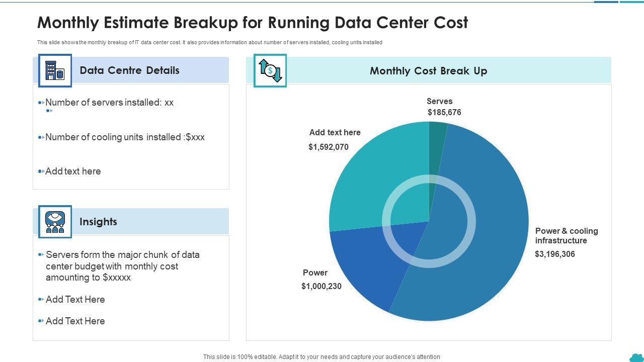Click the data centre building icon
This screenshot has height=362, width=644.
point(55,70)
